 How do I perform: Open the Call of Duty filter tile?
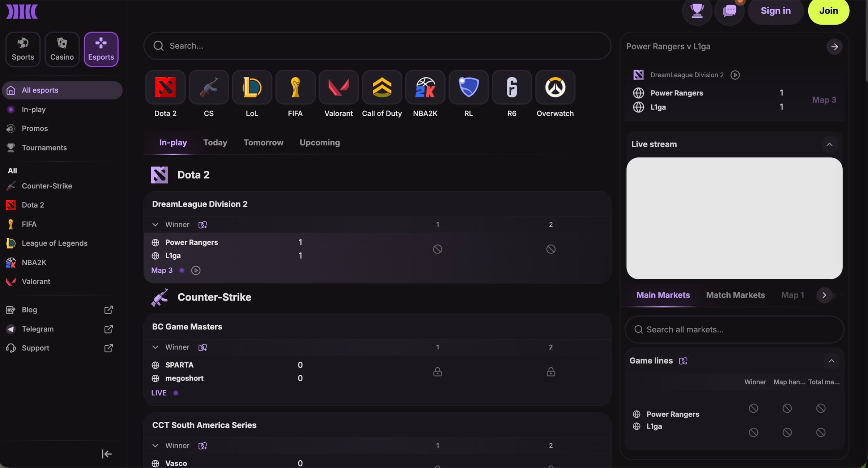click(382, 87)
